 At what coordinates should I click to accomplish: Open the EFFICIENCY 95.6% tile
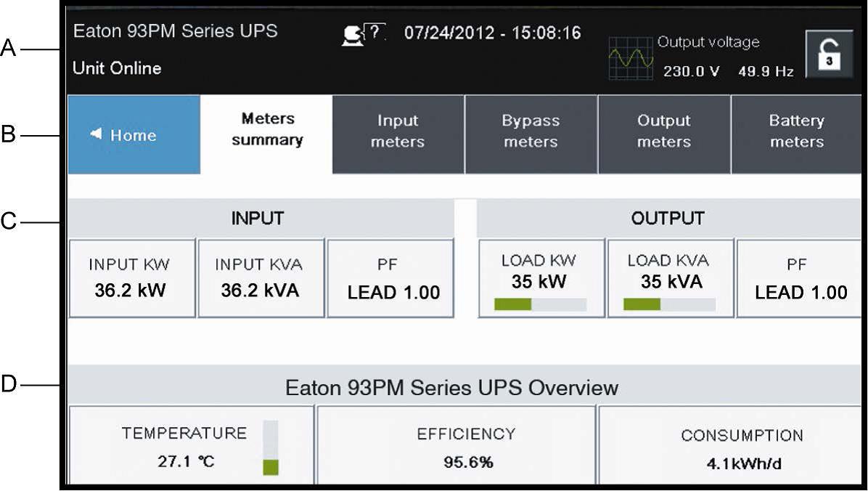456,445
